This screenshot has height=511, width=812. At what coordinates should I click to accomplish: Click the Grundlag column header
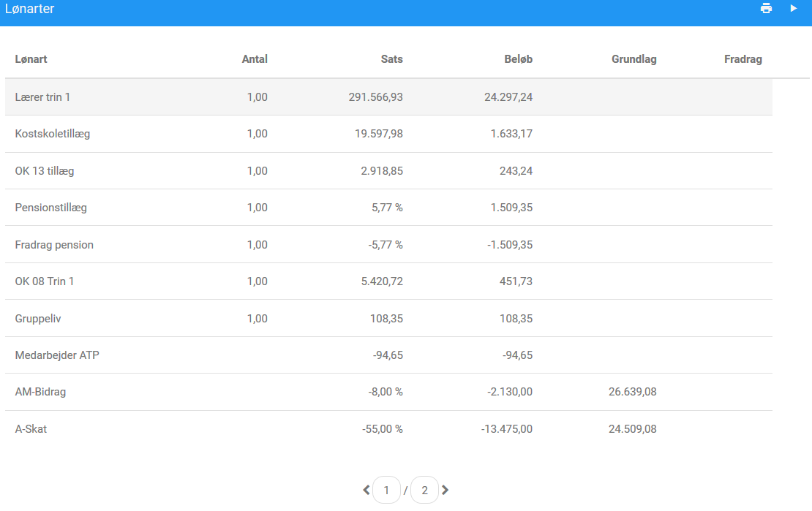tap(634, 59)
